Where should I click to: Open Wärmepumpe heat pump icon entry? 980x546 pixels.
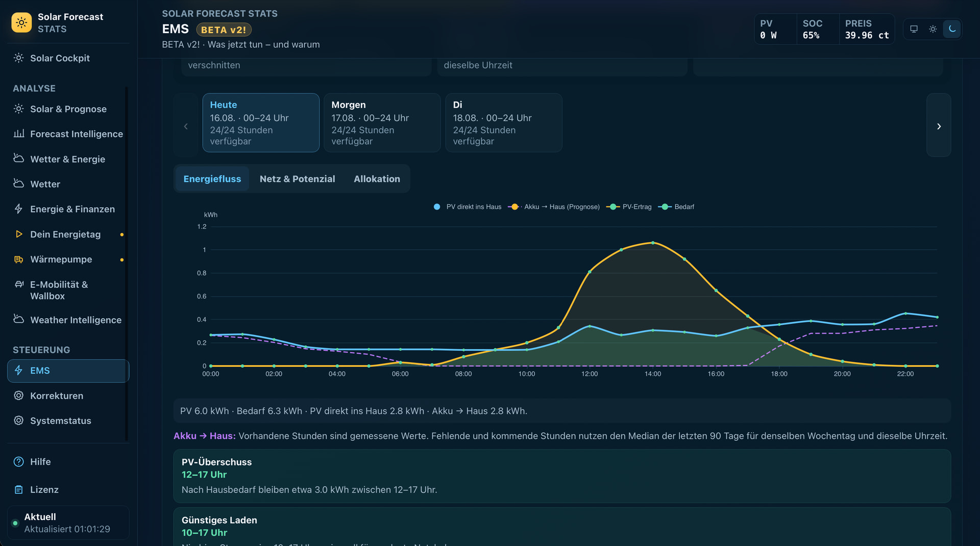pyautogui.click(x=19, y=259)
